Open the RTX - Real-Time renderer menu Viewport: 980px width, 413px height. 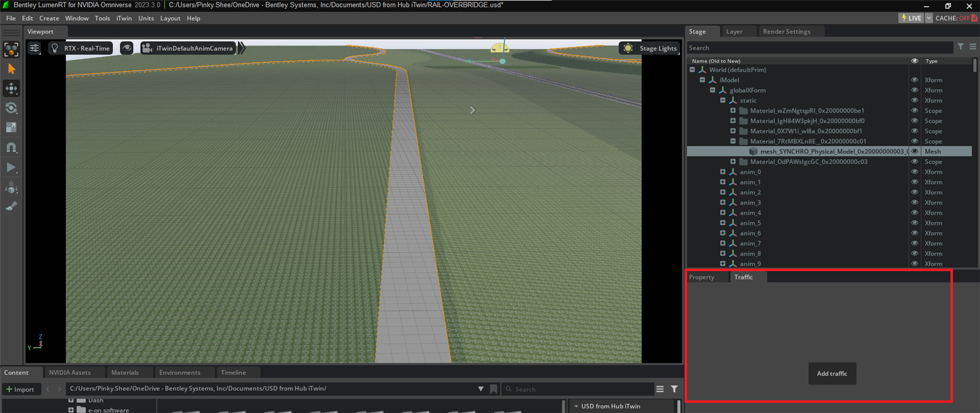click(81, 48)
